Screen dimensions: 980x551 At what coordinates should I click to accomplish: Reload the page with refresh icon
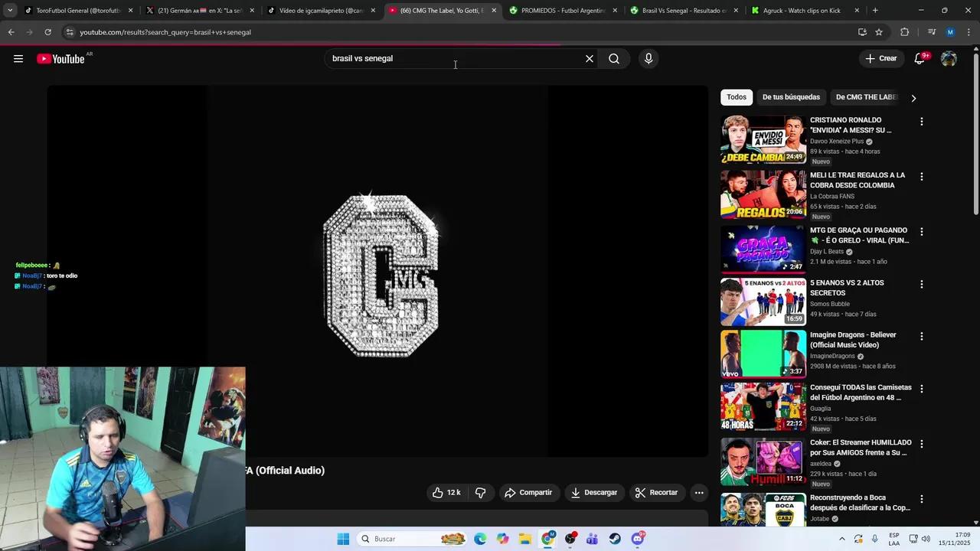47,32
